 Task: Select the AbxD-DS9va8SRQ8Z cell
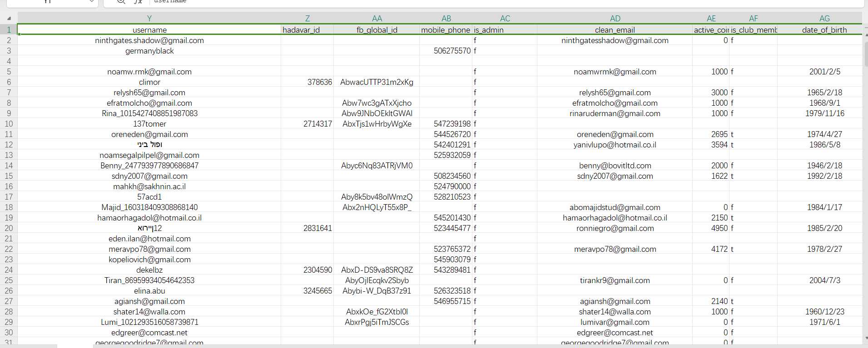(x=377, y=270)
